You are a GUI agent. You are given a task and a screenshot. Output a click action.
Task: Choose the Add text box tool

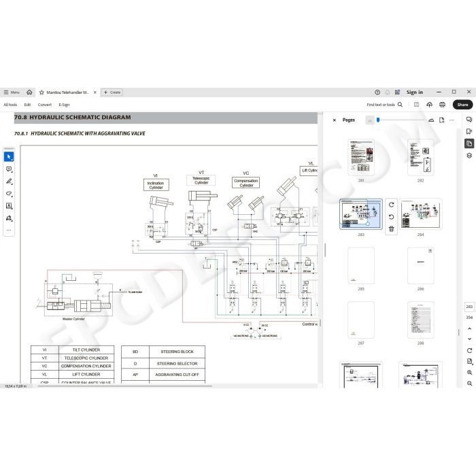pyautogui.click(x=9, y=206)
